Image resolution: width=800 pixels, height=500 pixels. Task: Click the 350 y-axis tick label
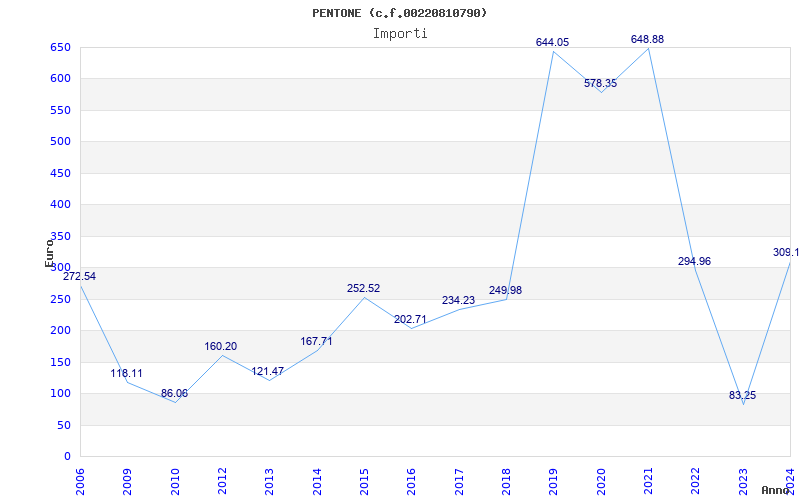click(60, 236)
